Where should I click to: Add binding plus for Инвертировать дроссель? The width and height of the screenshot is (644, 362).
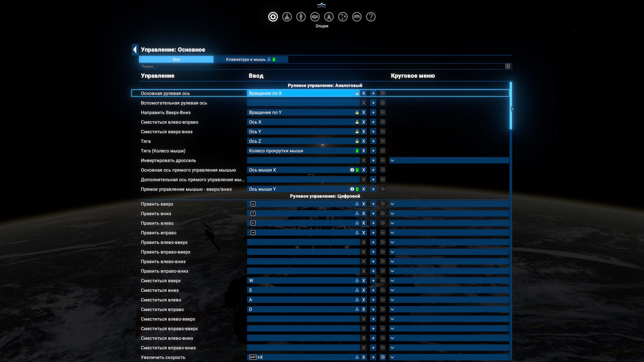pos(373,160)
